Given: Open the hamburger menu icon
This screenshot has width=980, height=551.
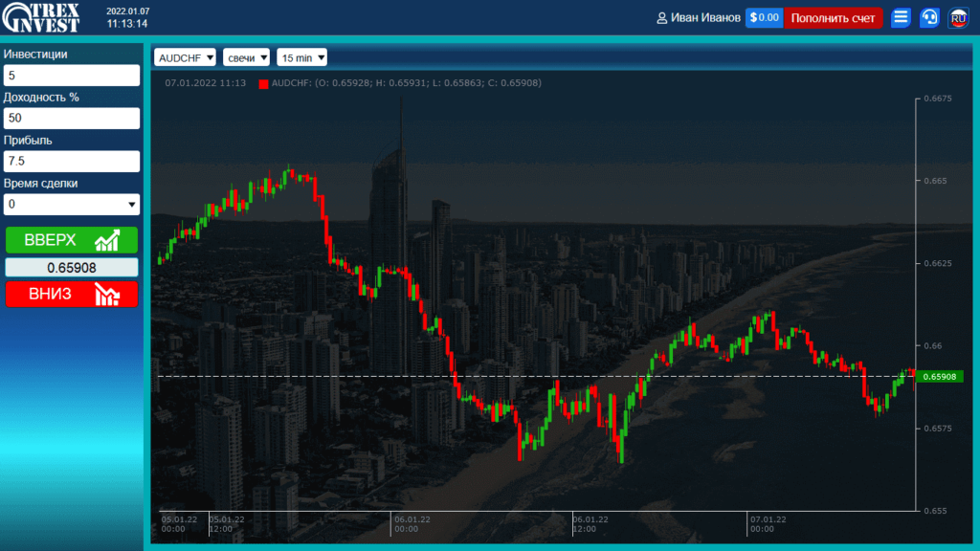Looking at the screenshot, I should pos(901,17).
